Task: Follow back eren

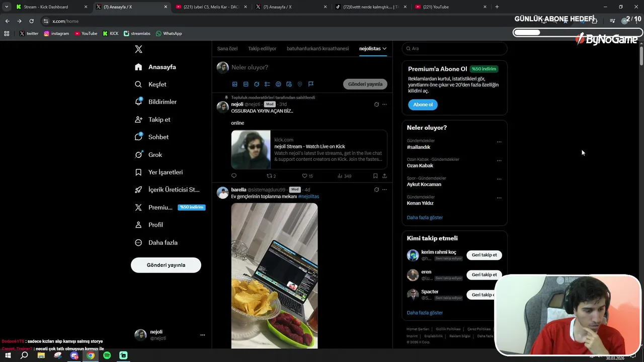Action: point(484,275)
